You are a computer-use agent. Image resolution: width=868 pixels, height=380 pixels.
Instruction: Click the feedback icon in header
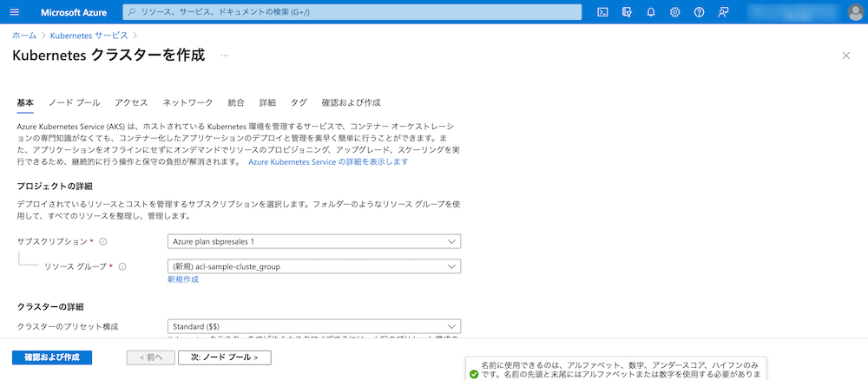click(723, 12)
